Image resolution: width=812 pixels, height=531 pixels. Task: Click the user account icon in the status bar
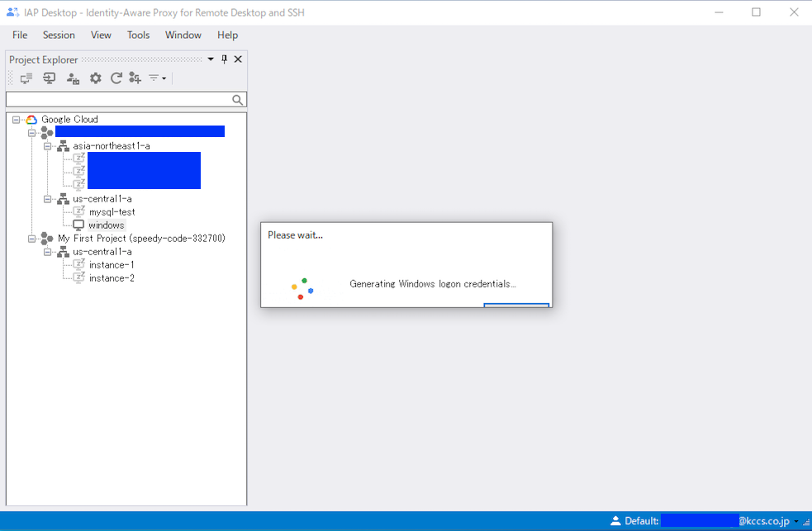pyautogui.click(x=615, y=520)
